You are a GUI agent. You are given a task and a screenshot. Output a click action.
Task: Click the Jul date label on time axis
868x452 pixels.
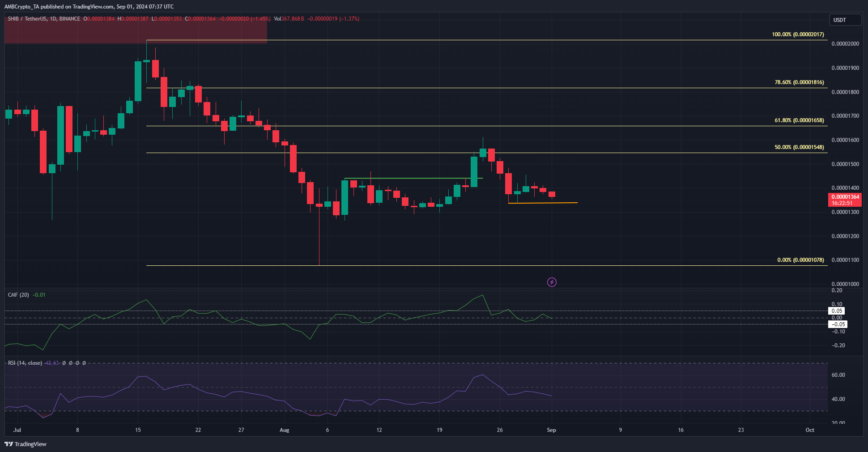[17, 430]
